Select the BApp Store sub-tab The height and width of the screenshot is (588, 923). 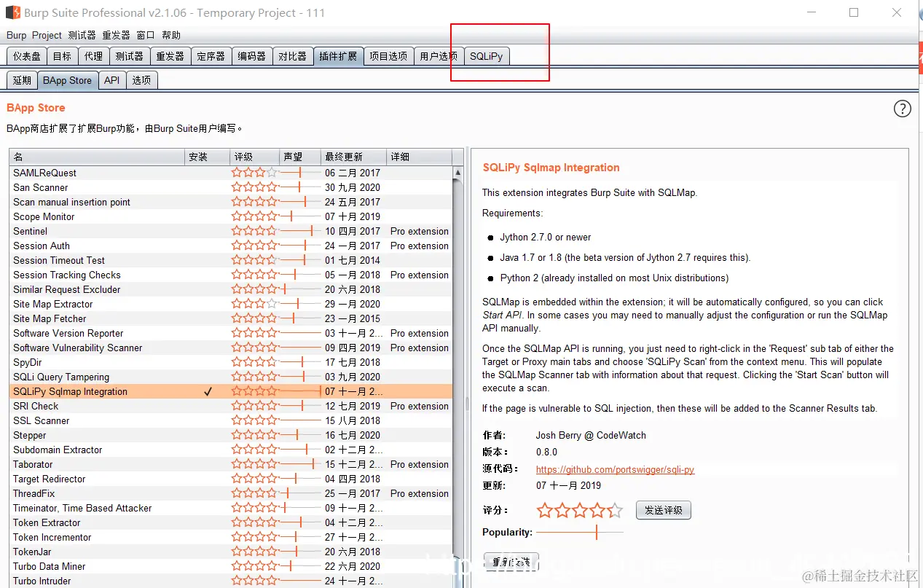67,80
